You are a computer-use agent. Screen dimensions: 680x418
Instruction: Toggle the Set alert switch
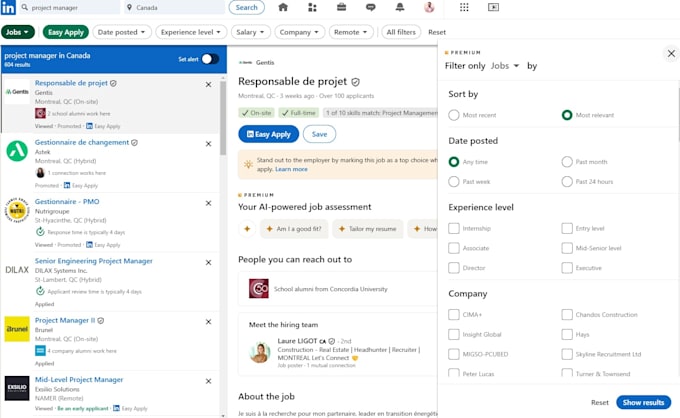(210, 59)
